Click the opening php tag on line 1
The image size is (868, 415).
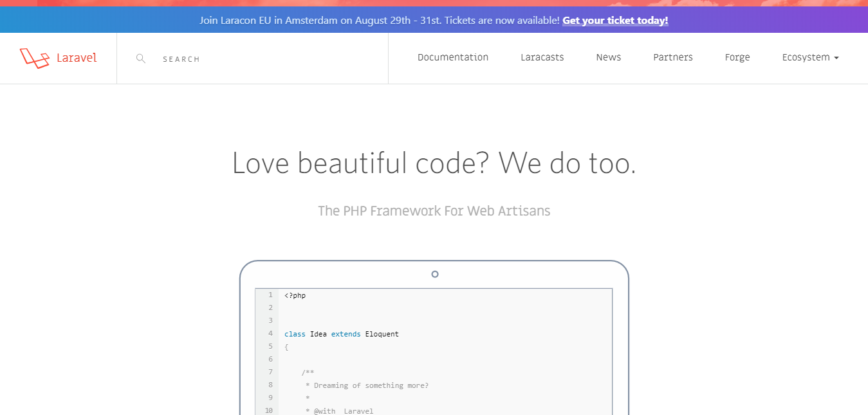click(x=295, y=295)
